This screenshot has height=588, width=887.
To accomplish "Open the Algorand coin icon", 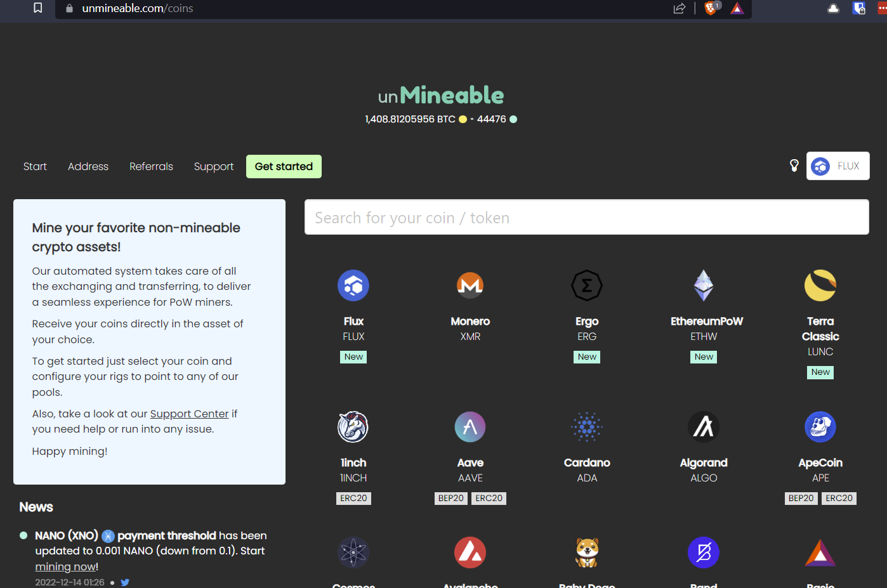I will pos(704,427).
